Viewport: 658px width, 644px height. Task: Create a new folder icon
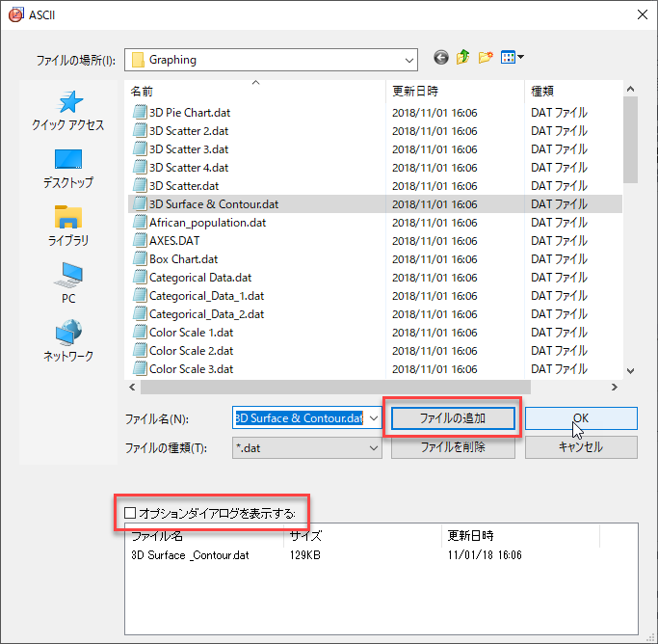(x=486, y=57)
